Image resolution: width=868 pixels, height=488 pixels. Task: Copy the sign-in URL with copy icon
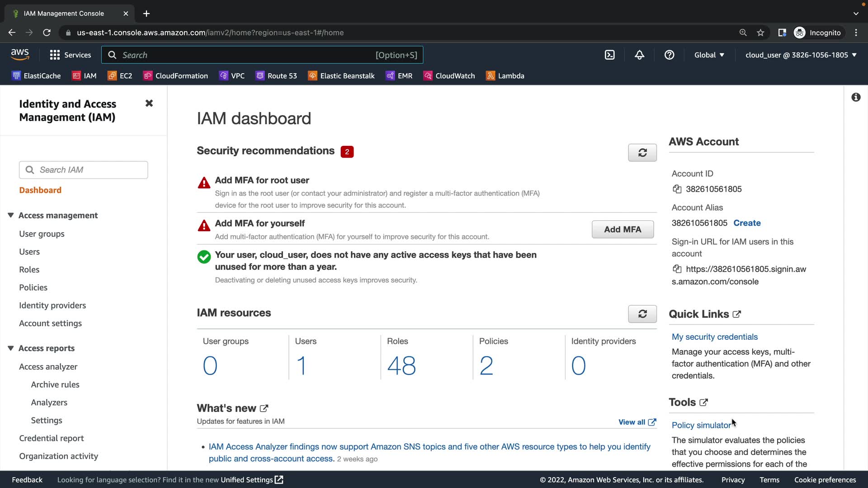click(x=677, y=269)
